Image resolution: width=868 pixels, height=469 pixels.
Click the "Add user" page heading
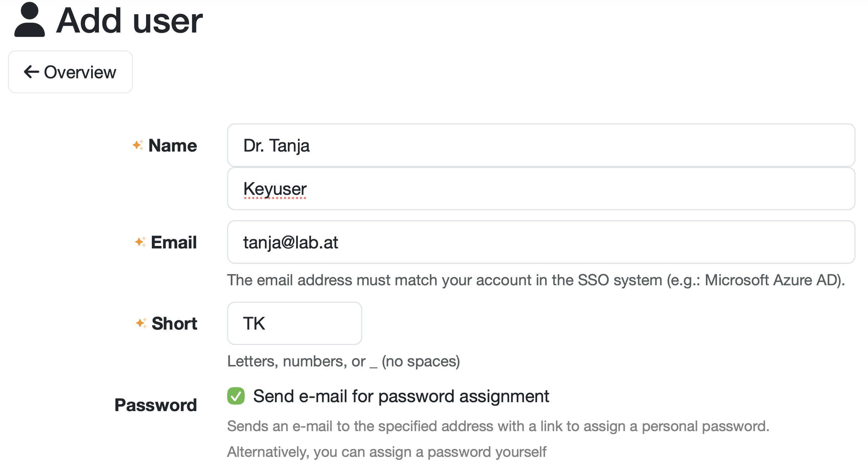point(129,21)
